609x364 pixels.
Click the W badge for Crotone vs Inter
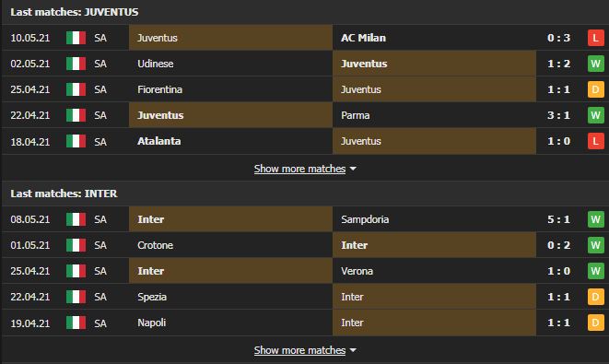click(x=595, y=245)
